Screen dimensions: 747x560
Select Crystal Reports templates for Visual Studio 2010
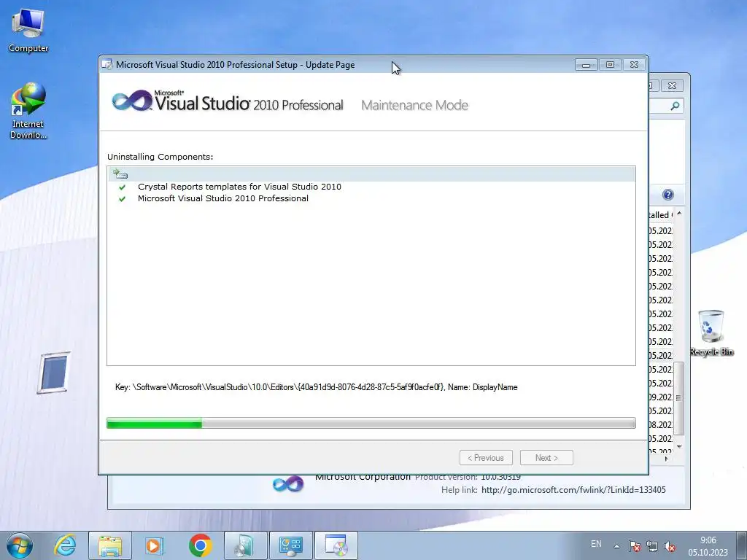(x=239, y=187)
